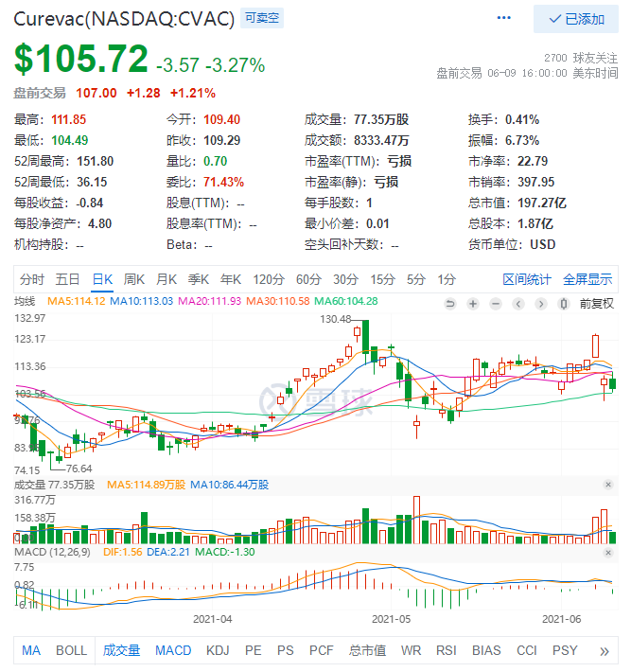The height and width of the screenshot is (672, 631).
Task: Expand more indicators with double-arrow icon
Action: coord(605,652)
